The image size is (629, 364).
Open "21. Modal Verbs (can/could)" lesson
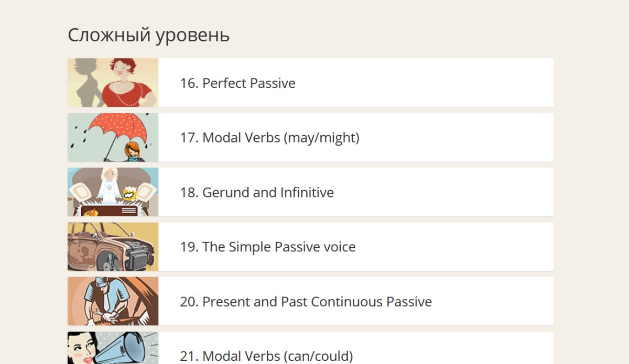266,356
